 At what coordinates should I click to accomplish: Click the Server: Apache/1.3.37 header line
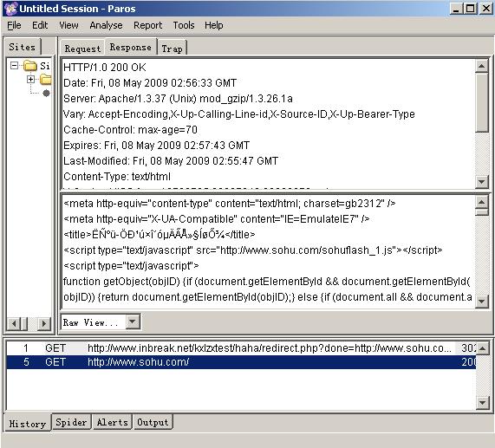(178, 99)
